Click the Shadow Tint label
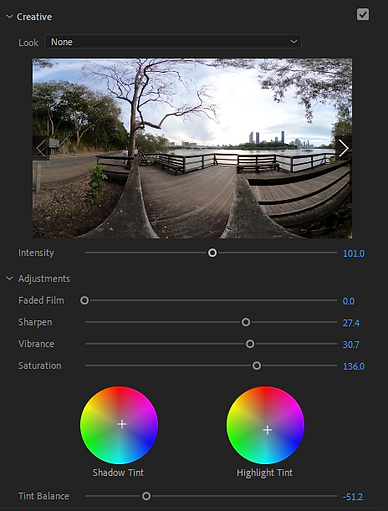This screenshot has height=511, width=388. (x=118, y=473)
